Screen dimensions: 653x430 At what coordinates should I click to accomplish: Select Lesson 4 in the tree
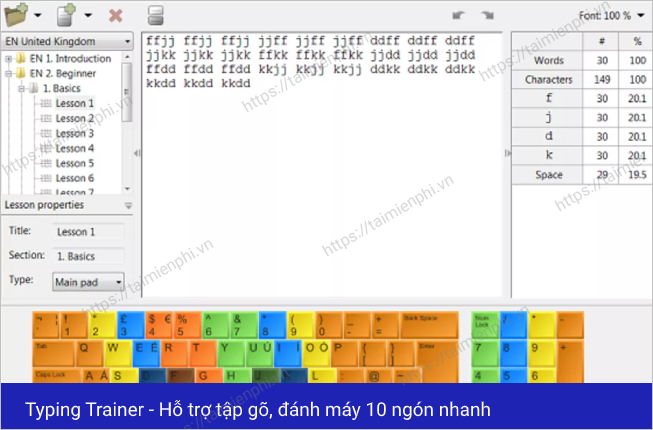tap(75, 149)
